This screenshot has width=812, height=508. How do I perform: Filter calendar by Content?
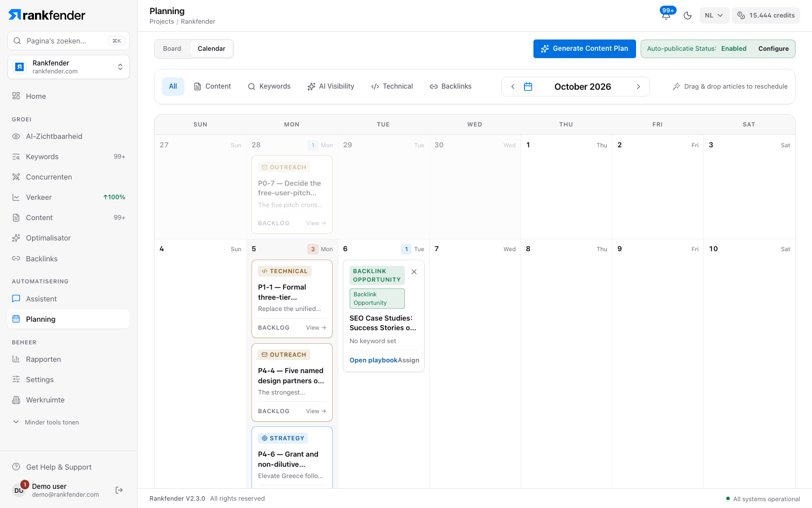click(213, 86)
